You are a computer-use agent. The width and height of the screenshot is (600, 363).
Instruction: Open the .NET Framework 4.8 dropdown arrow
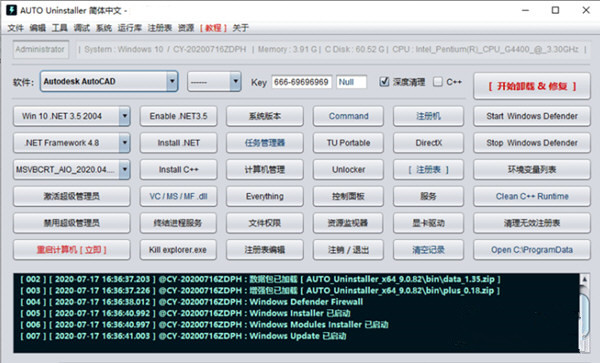[x=124, y=143]
